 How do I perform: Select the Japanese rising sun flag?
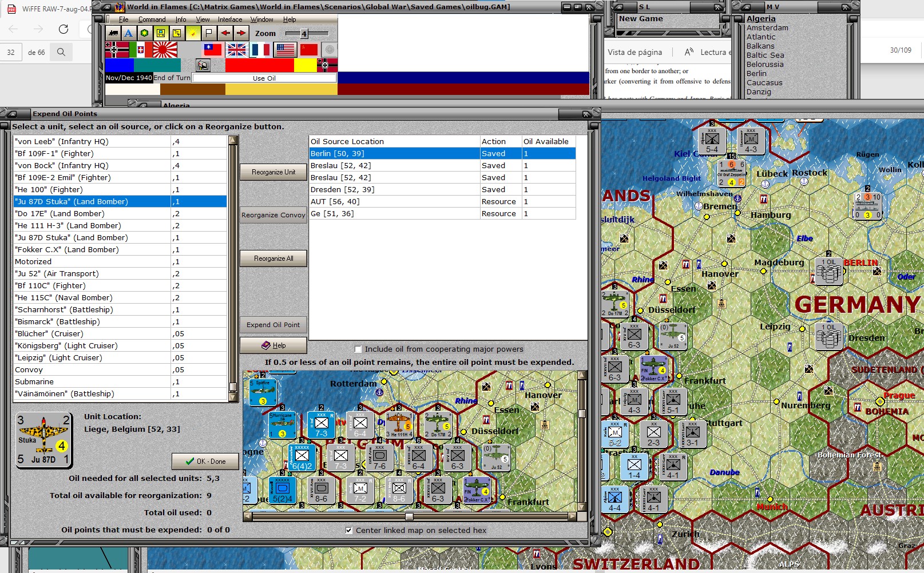(165, 50)
